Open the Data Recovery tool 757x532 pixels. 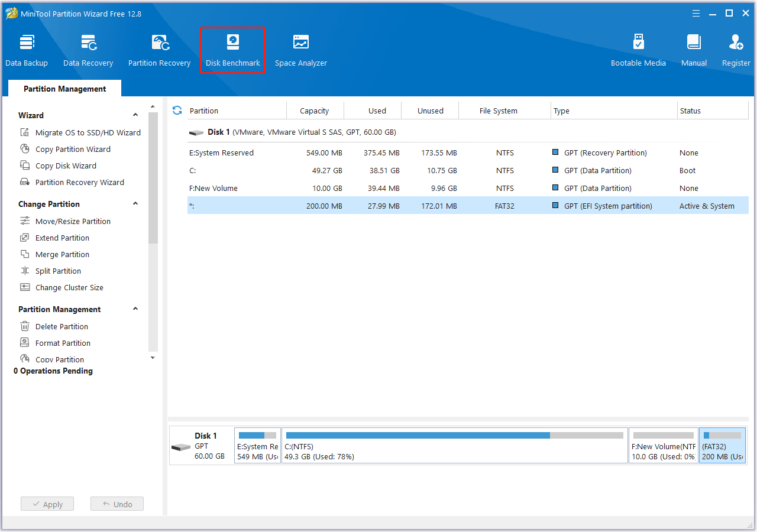point(88,48)
